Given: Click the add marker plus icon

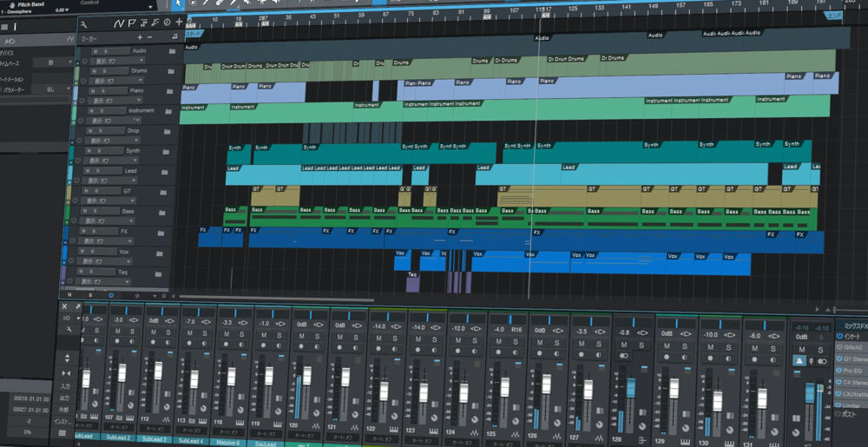Looking at the screenshot, I should click(139, 37).
